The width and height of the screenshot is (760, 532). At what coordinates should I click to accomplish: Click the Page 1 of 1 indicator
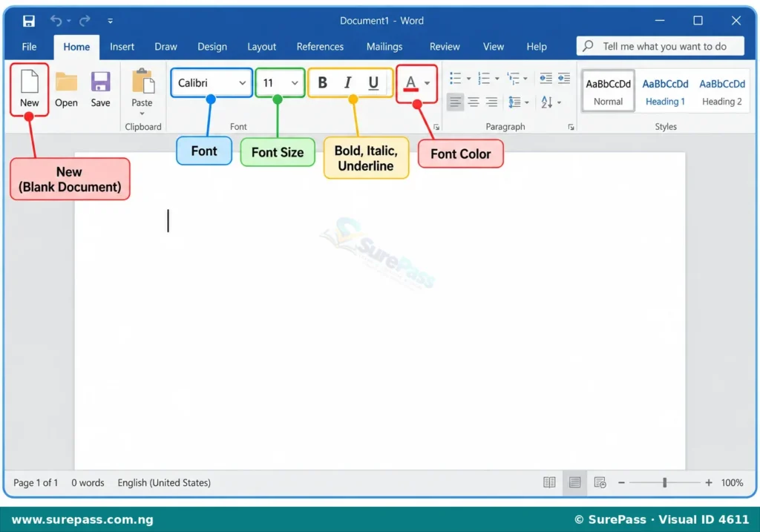pos(36,482)
